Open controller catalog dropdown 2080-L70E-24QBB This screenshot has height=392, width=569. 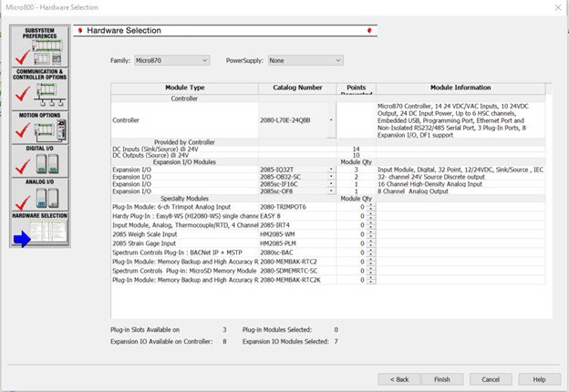(x=331, y=120)
